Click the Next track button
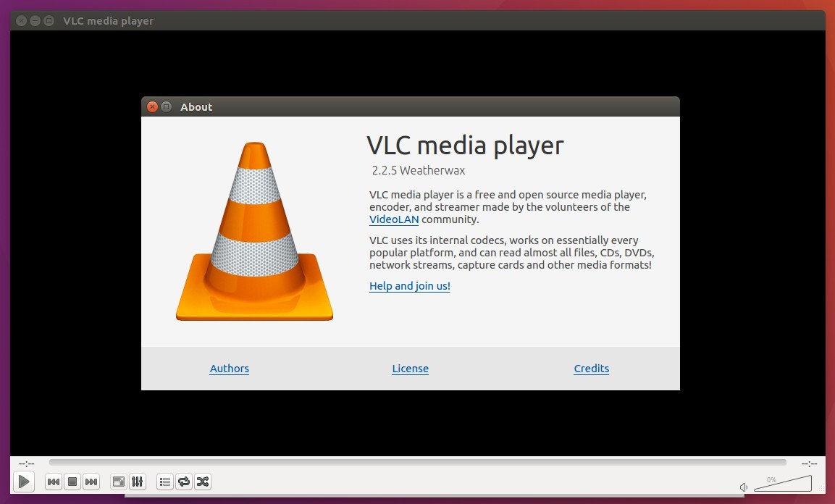This screenshot has height=504, width=835. (x=90, y=482)
